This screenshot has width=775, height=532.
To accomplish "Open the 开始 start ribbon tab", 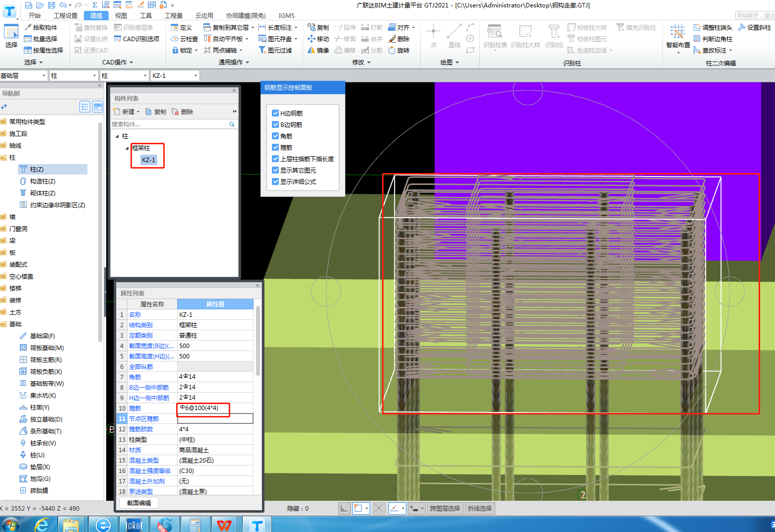I will coord(35,15).
